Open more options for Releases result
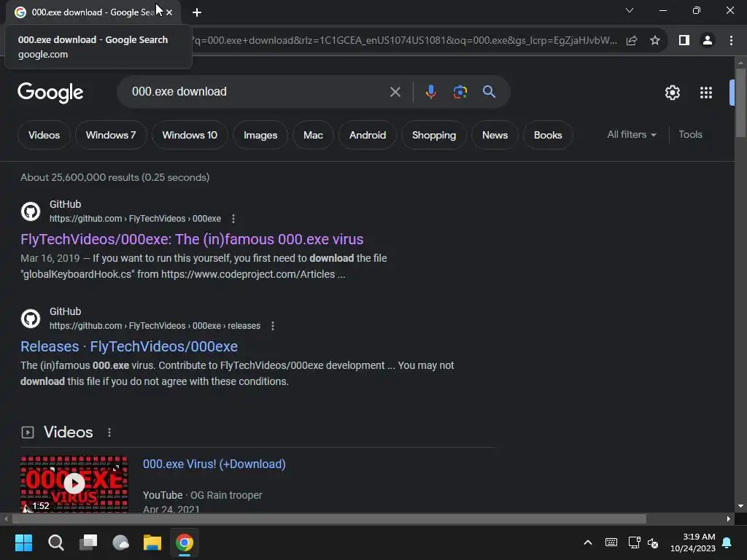Screen dimensions: 747x560 point(273,326)
